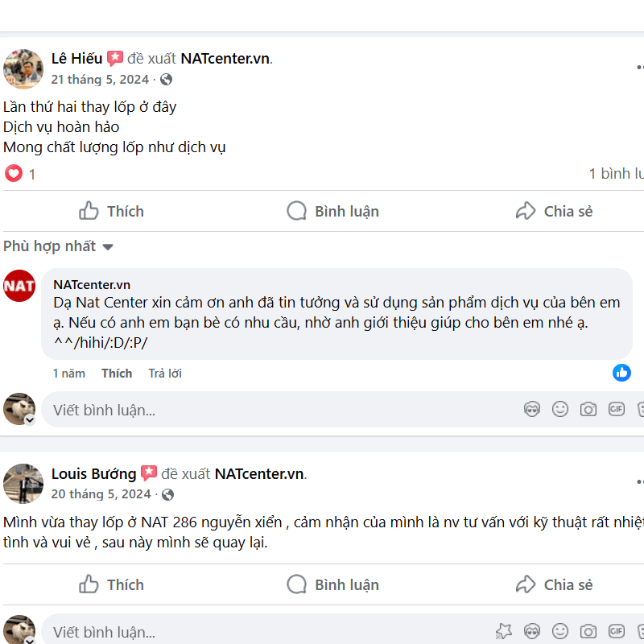Click the star effects icon in bottom comment box

504,632
